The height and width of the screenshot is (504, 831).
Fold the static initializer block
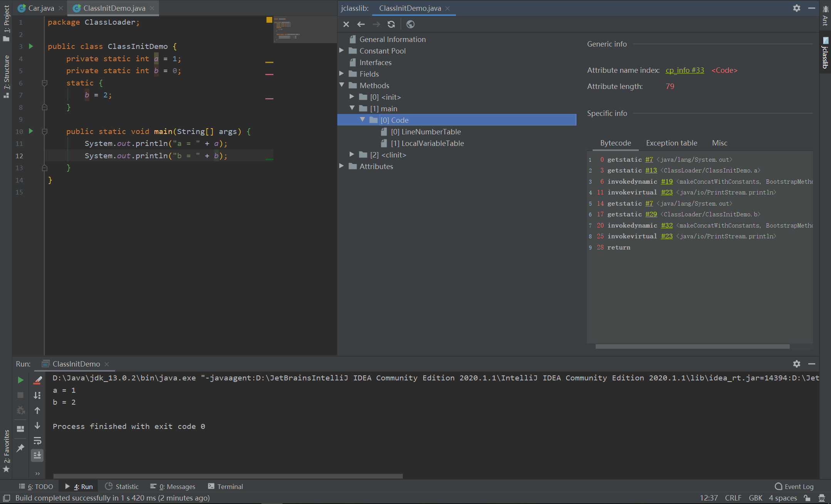tap(45, 83)
